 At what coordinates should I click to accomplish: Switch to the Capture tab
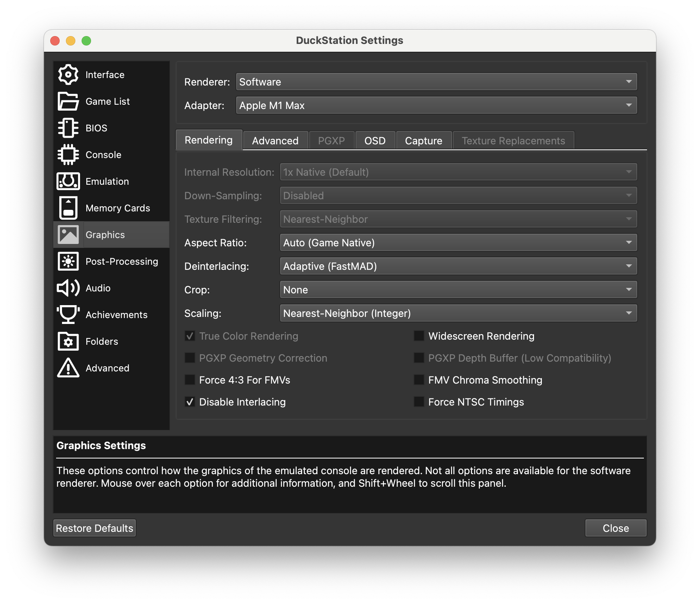[x=423, y=141]
